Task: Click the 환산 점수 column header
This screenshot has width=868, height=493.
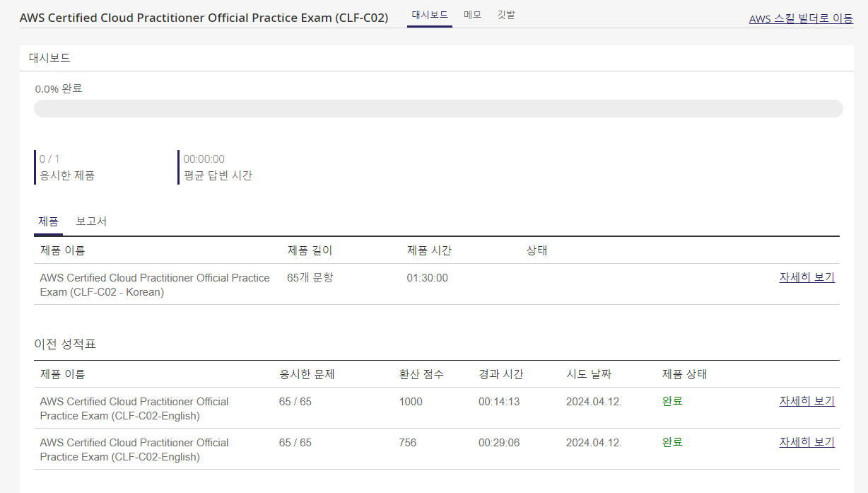Action: point(421,374)
